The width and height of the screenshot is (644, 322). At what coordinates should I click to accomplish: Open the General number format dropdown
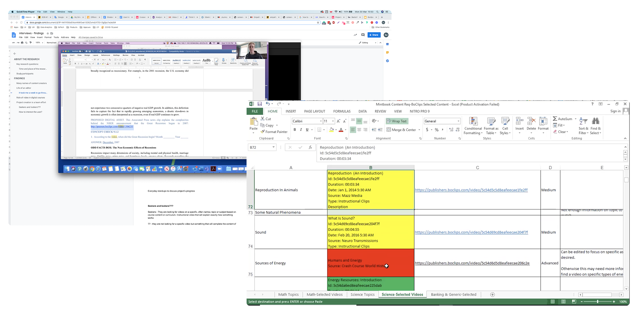point(459,121)
